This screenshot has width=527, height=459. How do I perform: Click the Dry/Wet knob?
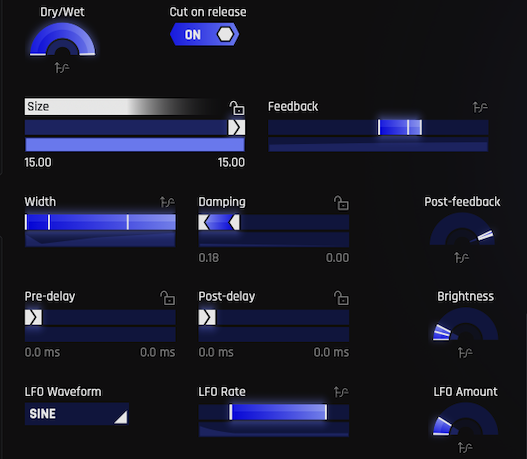coord(63,39)
